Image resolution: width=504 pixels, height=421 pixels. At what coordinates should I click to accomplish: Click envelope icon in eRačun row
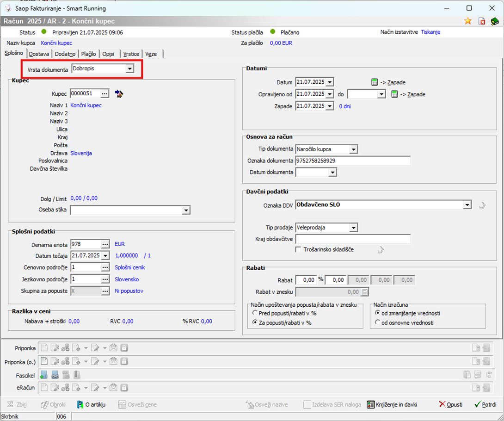tap(113, 388)
